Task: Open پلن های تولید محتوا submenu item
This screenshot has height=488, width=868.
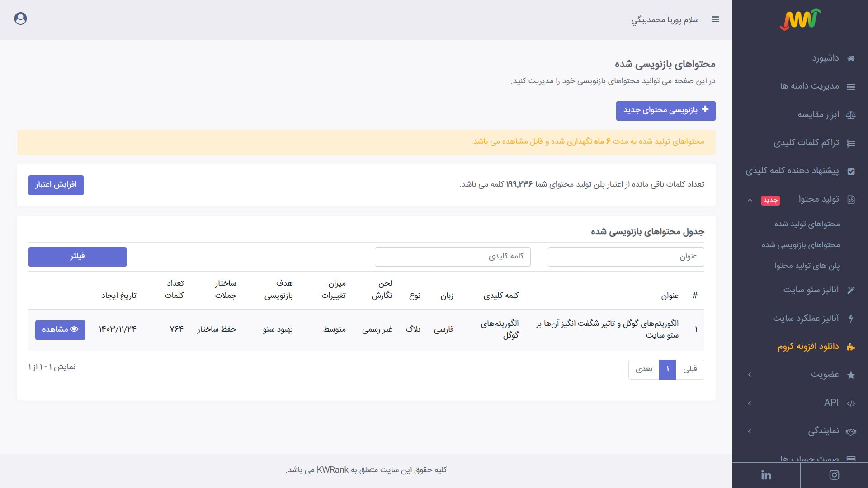Action: point(807,266)
